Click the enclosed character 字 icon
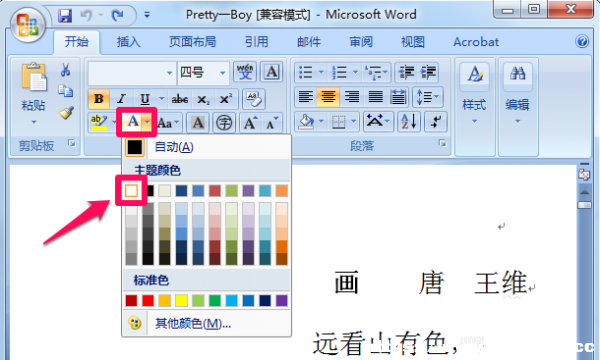 pos(224,123)
